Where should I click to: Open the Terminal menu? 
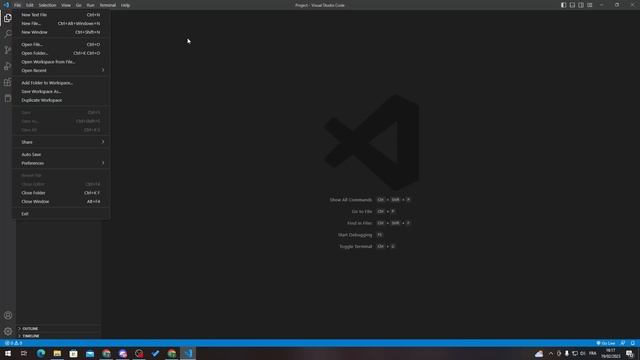(108, 5)
